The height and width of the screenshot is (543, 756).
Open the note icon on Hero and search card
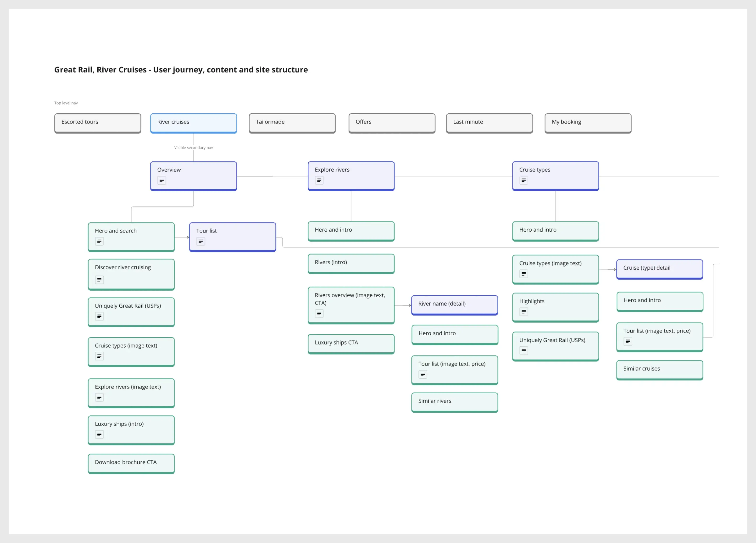[99, 241]
